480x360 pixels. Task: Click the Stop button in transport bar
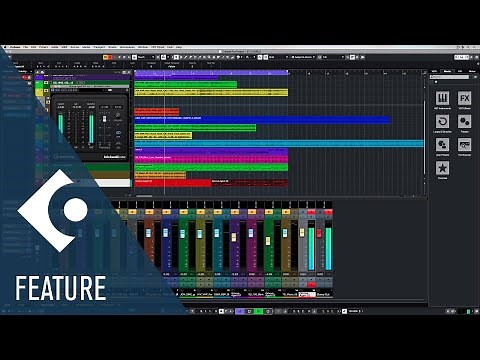(x=249, y=311)
